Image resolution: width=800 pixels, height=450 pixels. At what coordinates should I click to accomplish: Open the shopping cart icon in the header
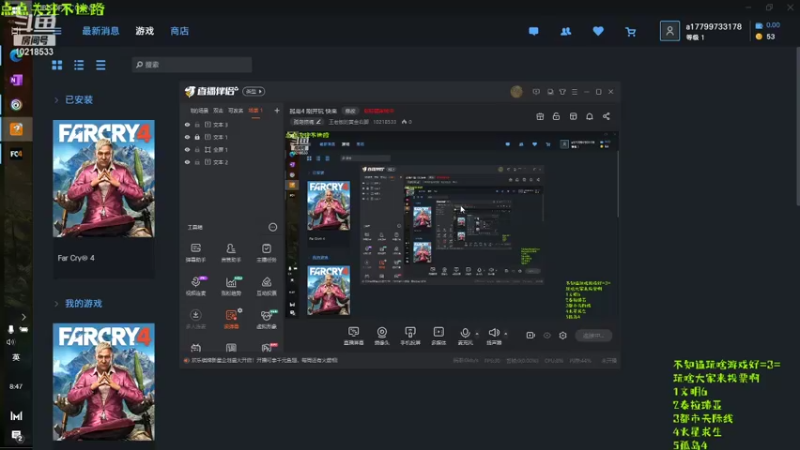[x=631, y=32]
